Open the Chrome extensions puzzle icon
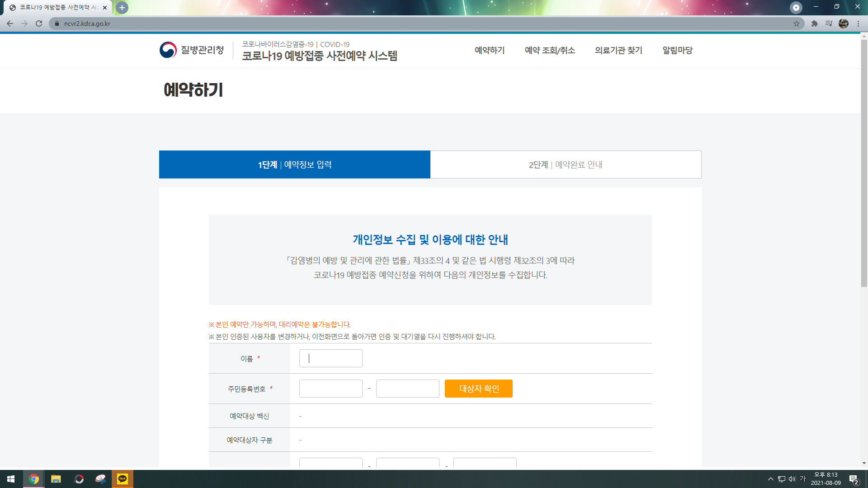 point(815,23)
